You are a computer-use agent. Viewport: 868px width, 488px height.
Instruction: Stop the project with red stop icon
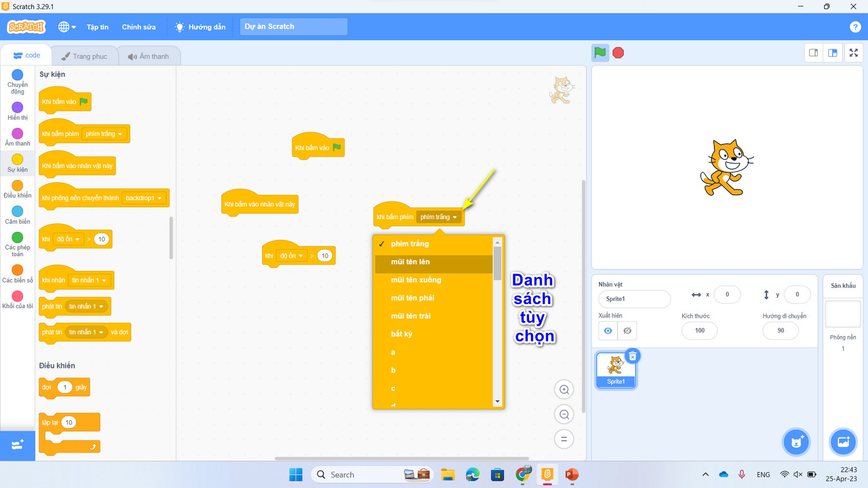click(x=618, y=53)
